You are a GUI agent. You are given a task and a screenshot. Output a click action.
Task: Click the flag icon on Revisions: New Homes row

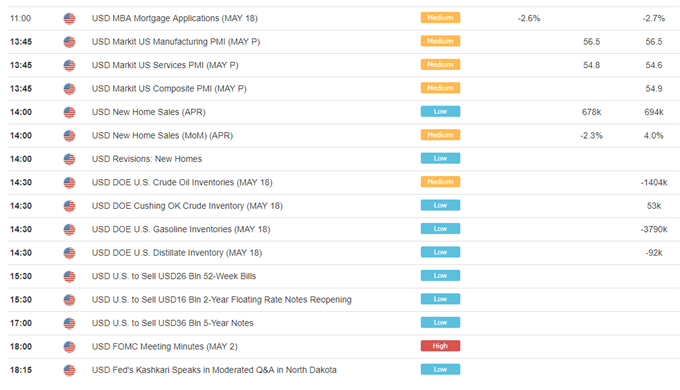69,159
